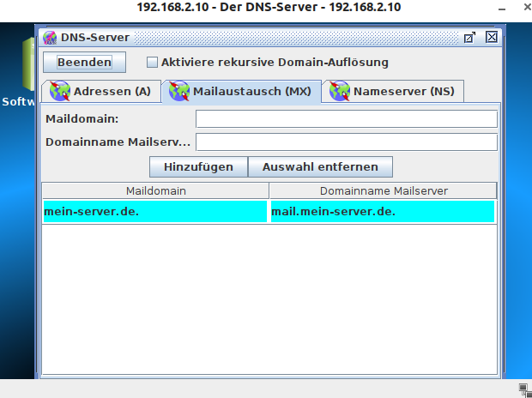Click the Beenden button

tap(84, 62)
